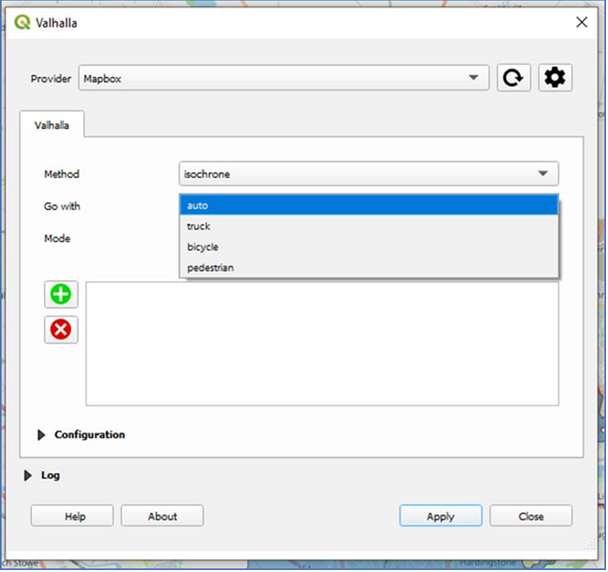Click the Close button
The height and width of the screenshot is (572, 608).
pos(531,516)
